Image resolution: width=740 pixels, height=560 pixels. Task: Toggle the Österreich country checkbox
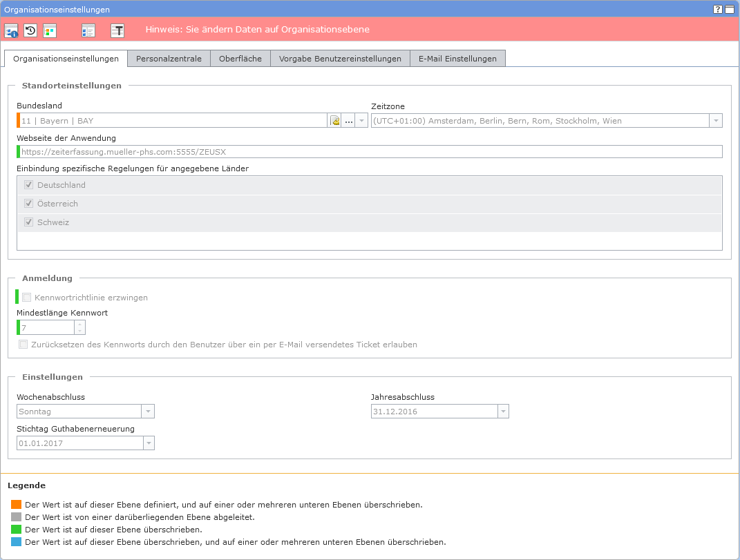coord(29,204)
